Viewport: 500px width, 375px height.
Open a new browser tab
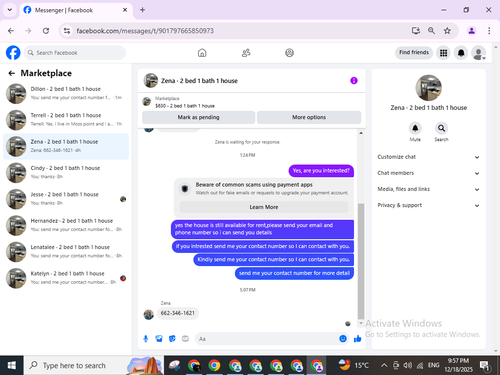[142, 10]
